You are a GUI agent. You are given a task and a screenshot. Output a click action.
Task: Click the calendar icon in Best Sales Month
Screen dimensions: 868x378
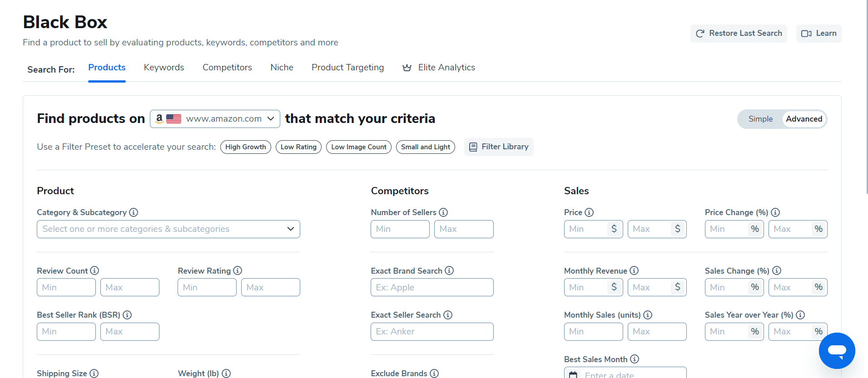[x=573, y=374]
